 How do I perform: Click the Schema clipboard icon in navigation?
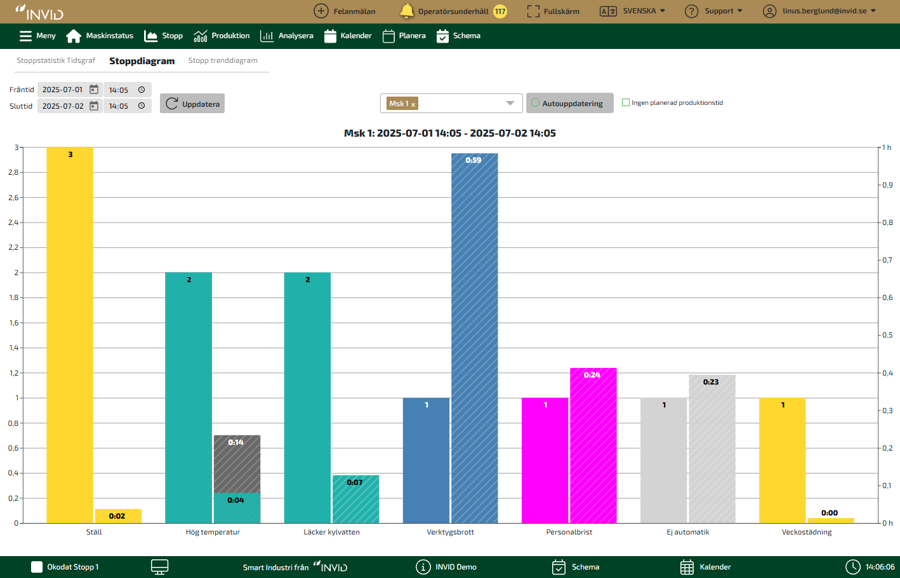click(x=441, y=35)
